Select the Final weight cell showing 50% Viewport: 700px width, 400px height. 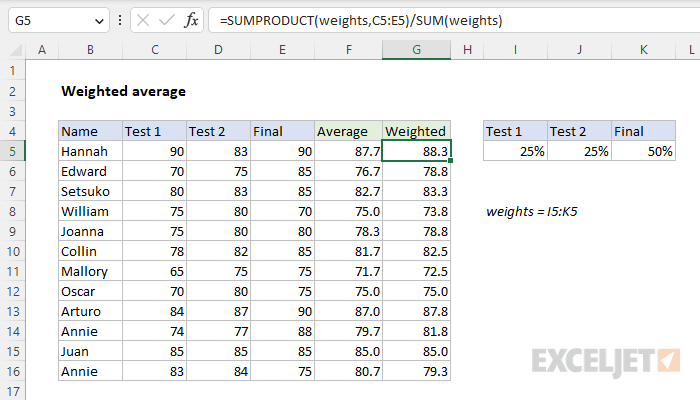[x=644, y=151]
